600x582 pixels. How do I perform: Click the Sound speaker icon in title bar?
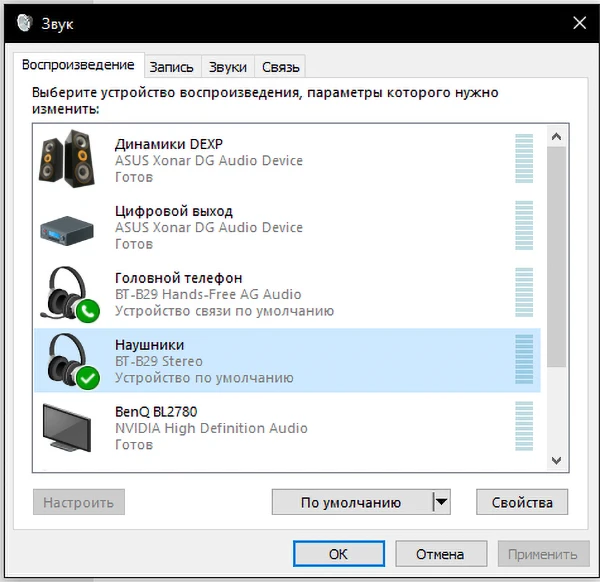click(x=24, y=23)
